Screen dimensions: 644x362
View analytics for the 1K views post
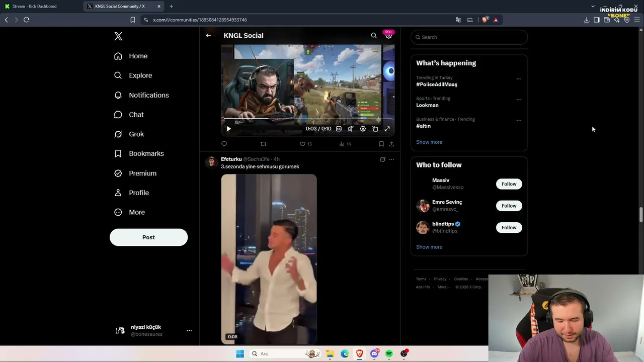(x=345, y=144)
